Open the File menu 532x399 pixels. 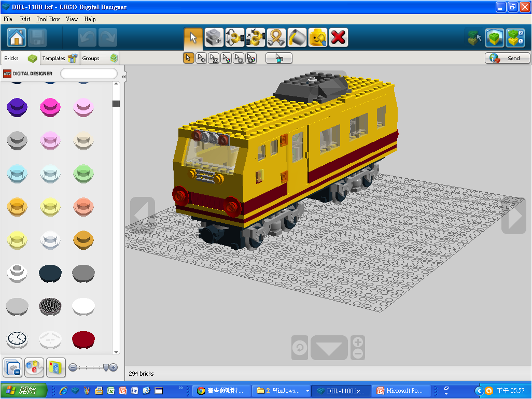click(x=8, y=19)
